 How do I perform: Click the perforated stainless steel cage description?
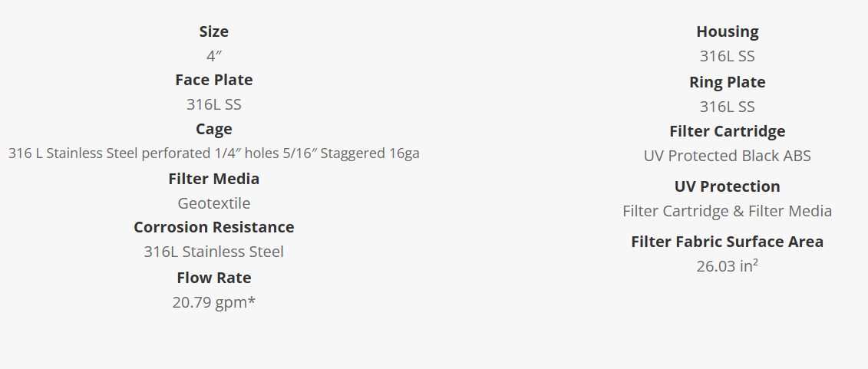pos(213,153)
